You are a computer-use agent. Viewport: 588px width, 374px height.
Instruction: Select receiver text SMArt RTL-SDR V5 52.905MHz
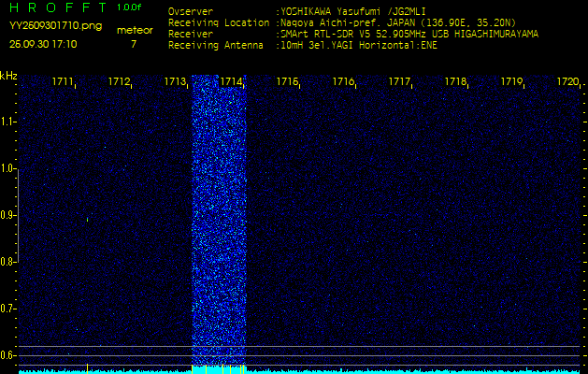coord(355,35)
